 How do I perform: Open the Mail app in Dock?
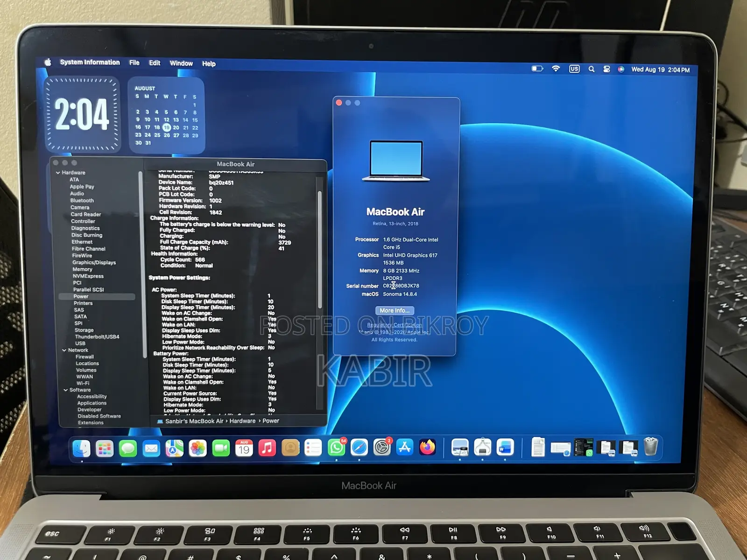click(x=151, y=448)
